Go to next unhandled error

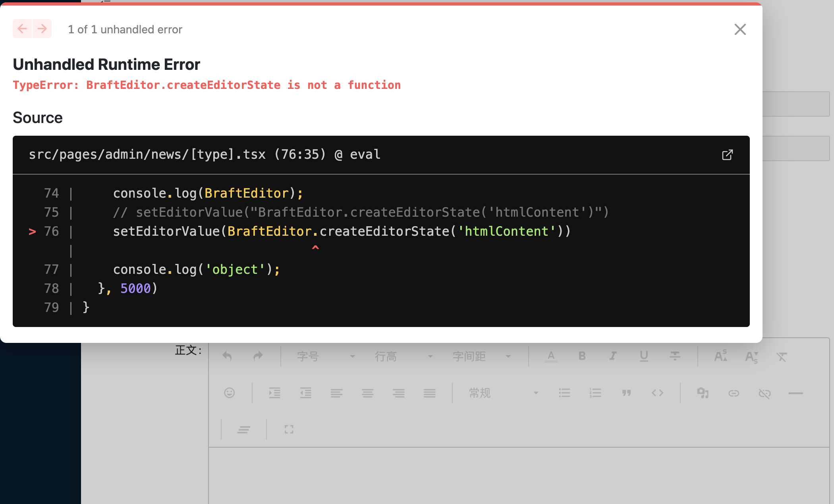(x=42, y=29)
